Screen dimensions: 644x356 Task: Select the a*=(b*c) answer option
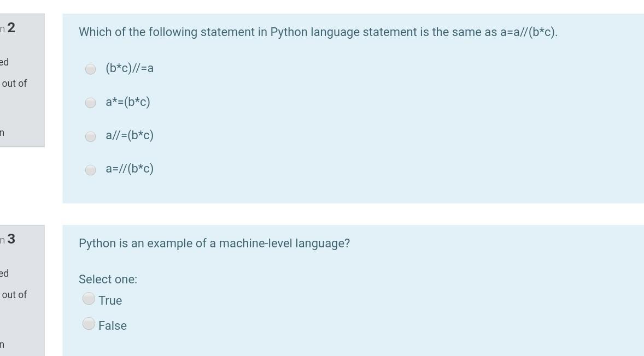90,102
